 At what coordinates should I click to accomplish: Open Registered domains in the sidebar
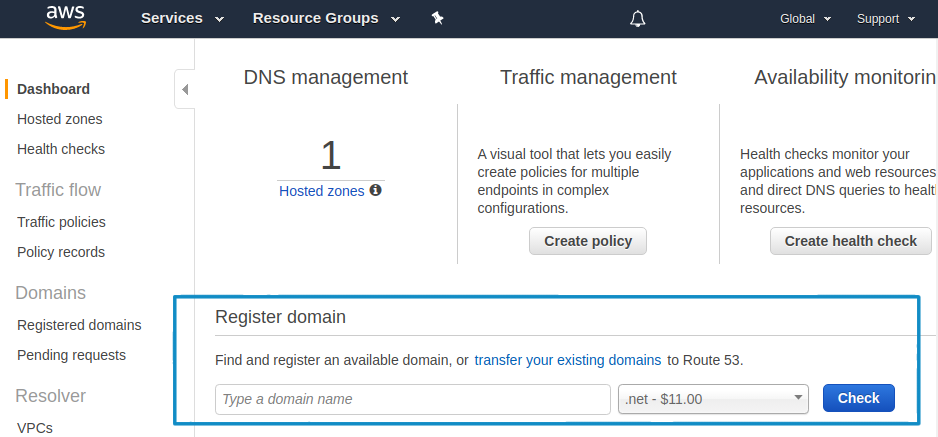click(x=79, y=325)
